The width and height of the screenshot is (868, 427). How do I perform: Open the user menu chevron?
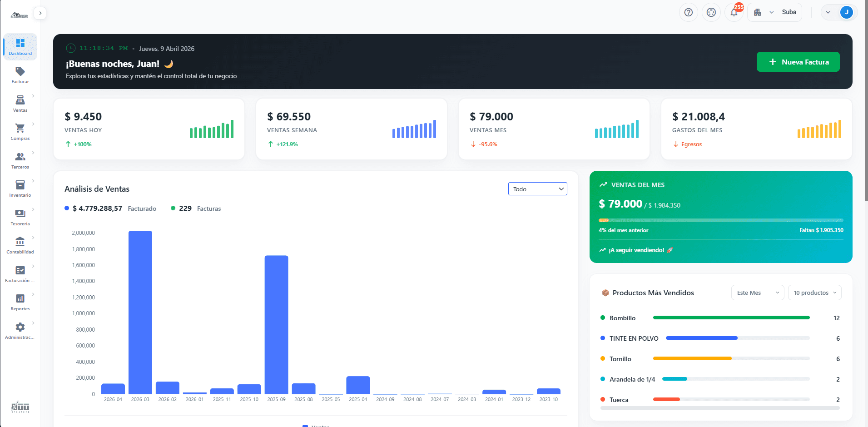828,12
